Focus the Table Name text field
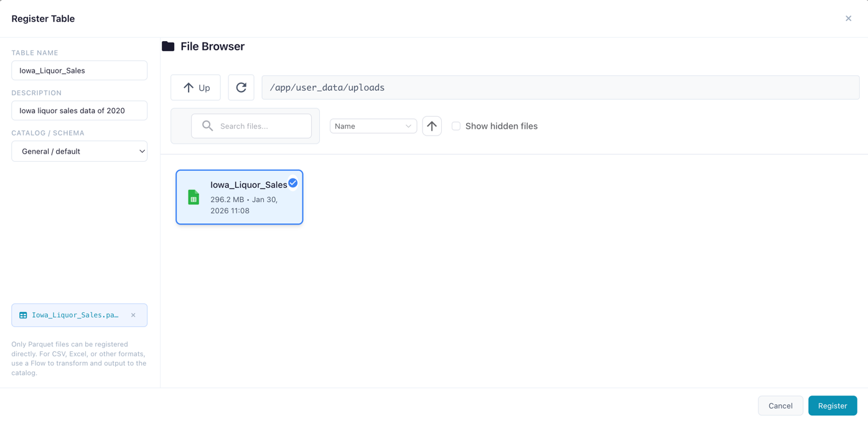The height and width of the screenshot is (421, 868). click(x=79, y=70)
